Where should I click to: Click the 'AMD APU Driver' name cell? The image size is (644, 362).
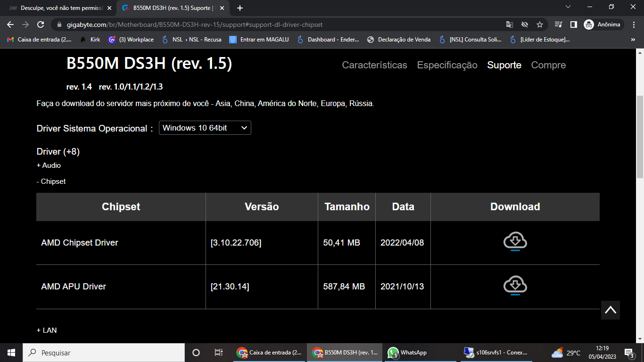point(121,287)
